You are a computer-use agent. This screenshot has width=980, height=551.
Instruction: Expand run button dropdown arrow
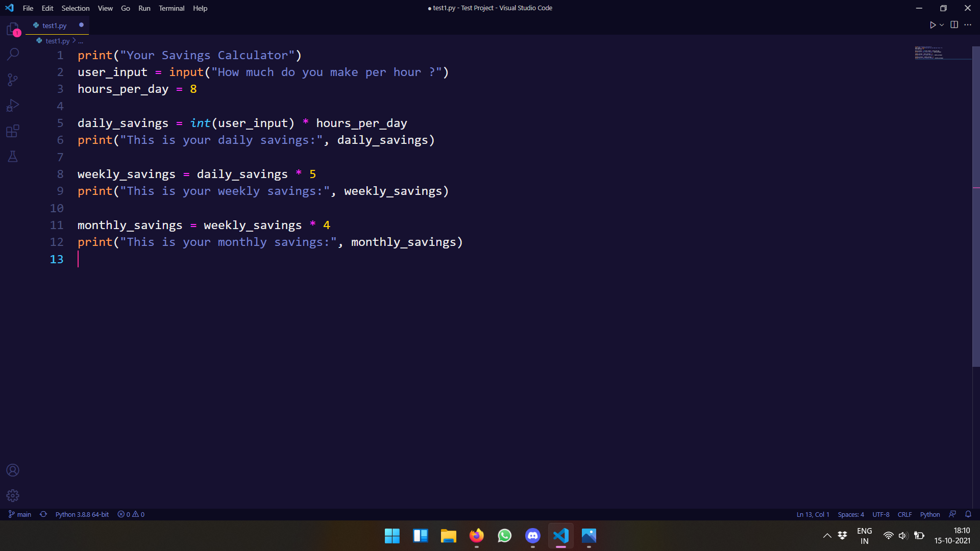pos(942,25)
